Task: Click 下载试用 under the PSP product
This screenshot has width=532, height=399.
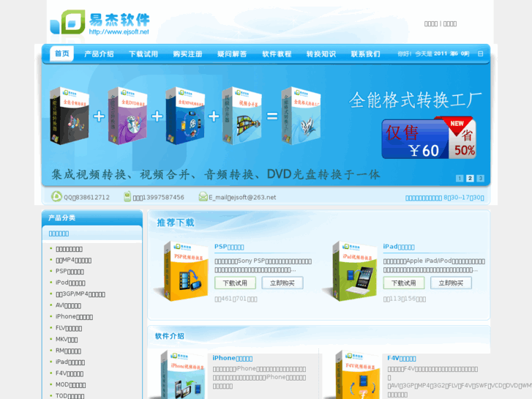Action: click(235, 283)
